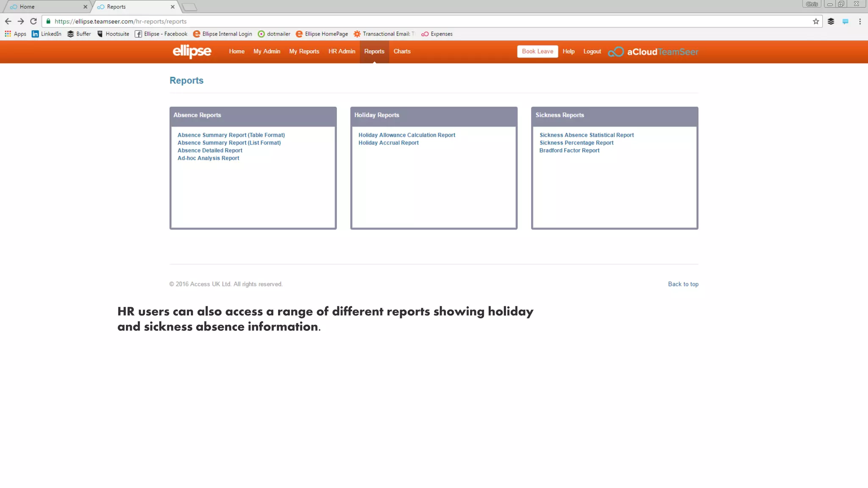This screenshot has height=488, width=868.
Task: Open LinkedIn bookmark in bookmarks bar
Action: pyautogui.click(x=47, y=34)
